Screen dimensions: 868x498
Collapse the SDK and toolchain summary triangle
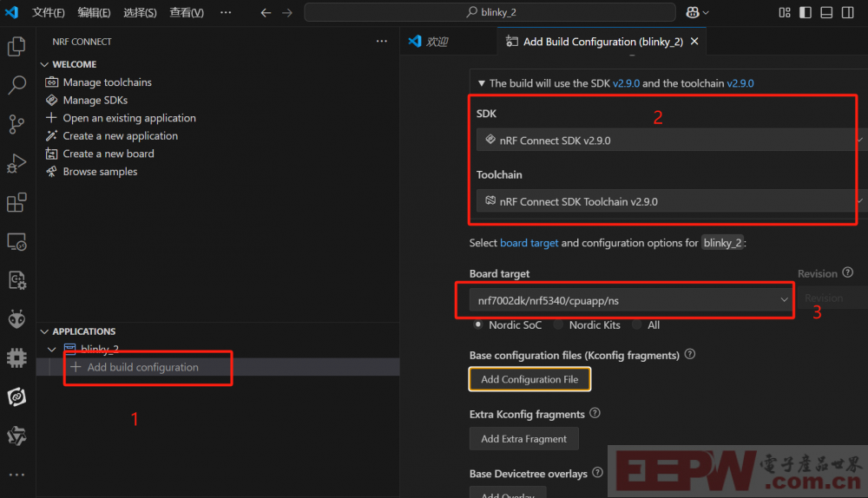coord(482,83)
